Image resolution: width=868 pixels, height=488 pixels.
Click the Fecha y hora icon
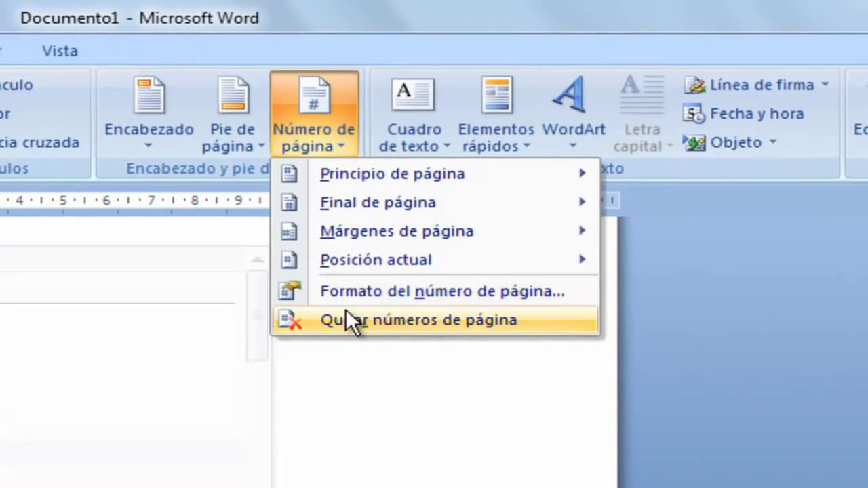click(x=694, y=114)
